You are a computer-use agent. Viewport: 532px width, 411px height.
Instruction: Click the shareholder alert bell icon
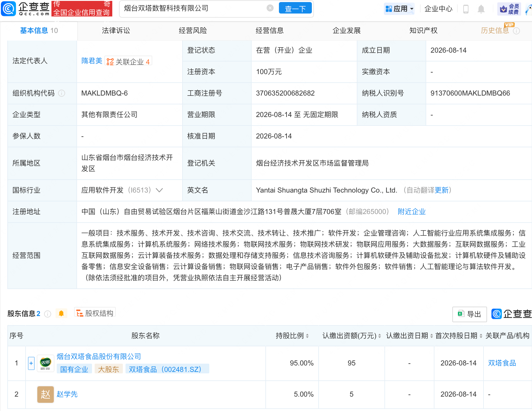coord(61,313)
